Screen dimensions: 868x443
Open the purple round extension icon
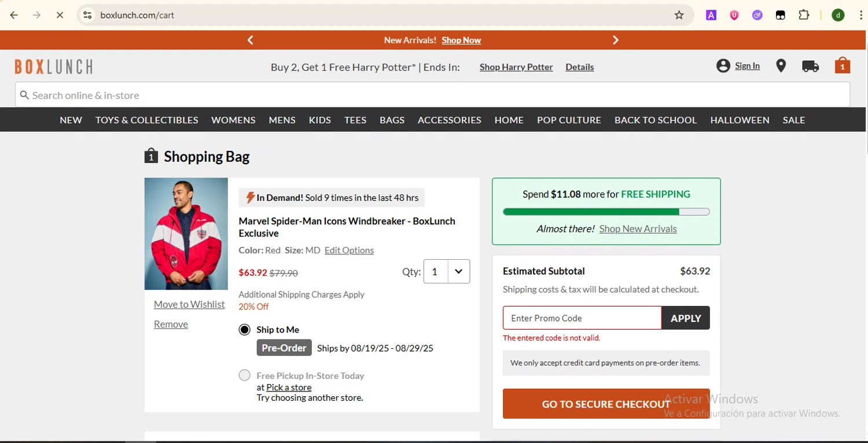point(757,15)
